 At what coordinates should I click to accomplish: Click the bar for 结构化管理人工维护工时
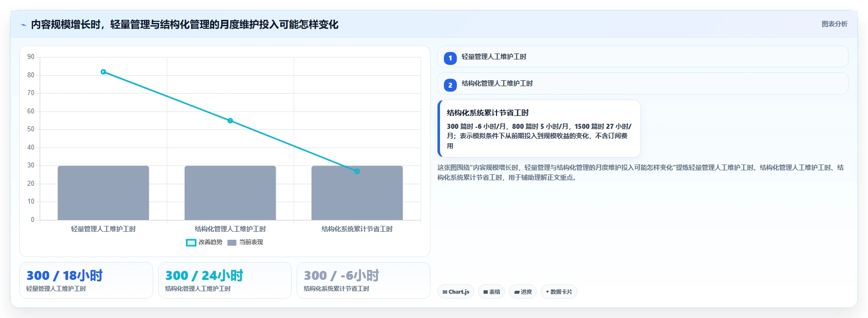coord(230,193)
